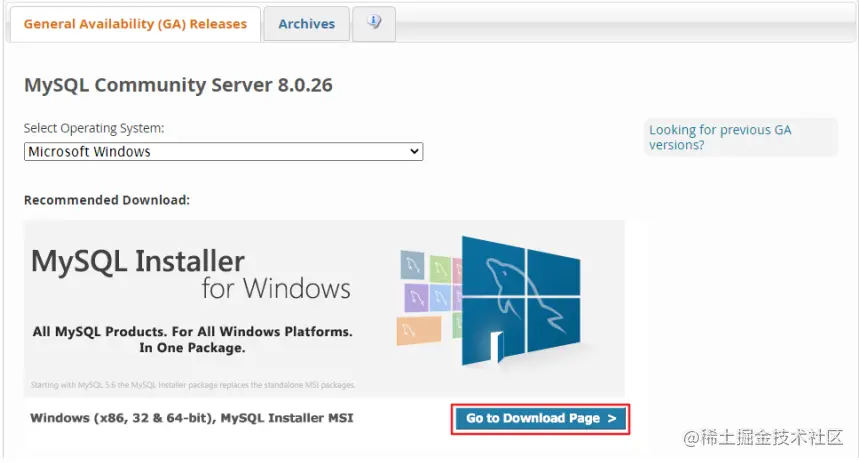Click the Recommended Download label
The width and height of the screenshot is (859, 463).
pos(107,200)
